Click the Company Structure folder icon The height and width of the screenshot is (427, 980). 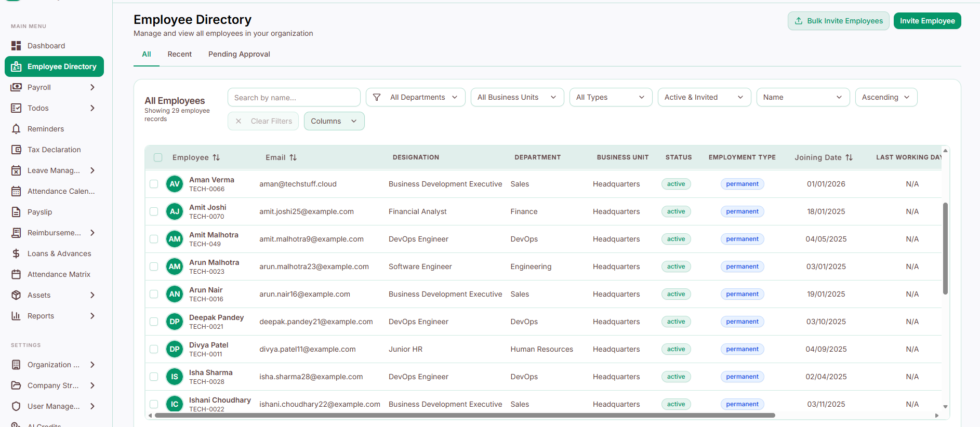16,385
